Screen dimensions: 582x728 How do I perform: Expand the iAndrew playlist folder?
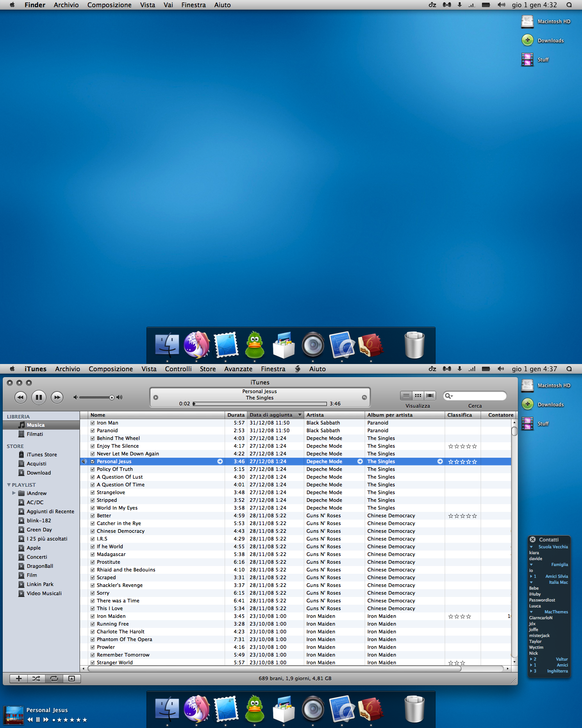[x=14, y=493]
